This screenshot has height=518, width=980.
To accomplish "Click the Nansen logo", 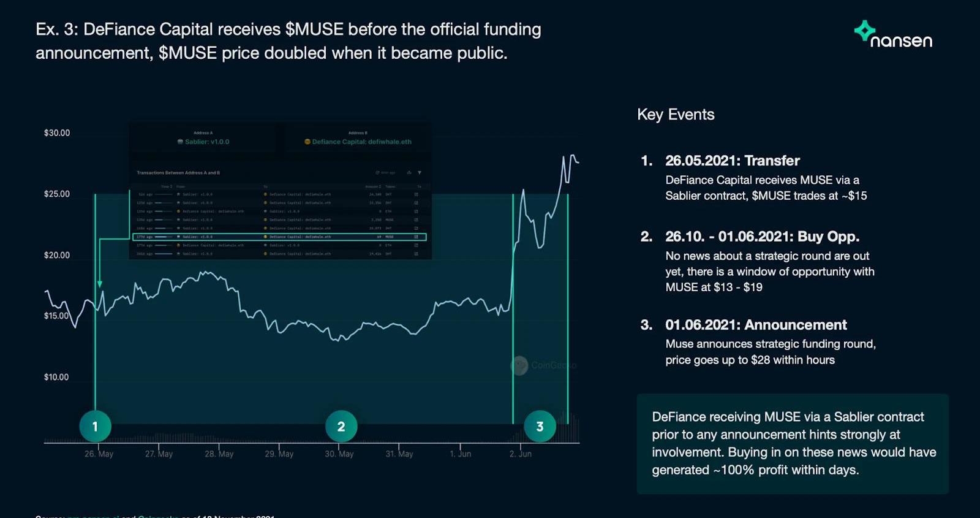I will (x=893, y=35).
